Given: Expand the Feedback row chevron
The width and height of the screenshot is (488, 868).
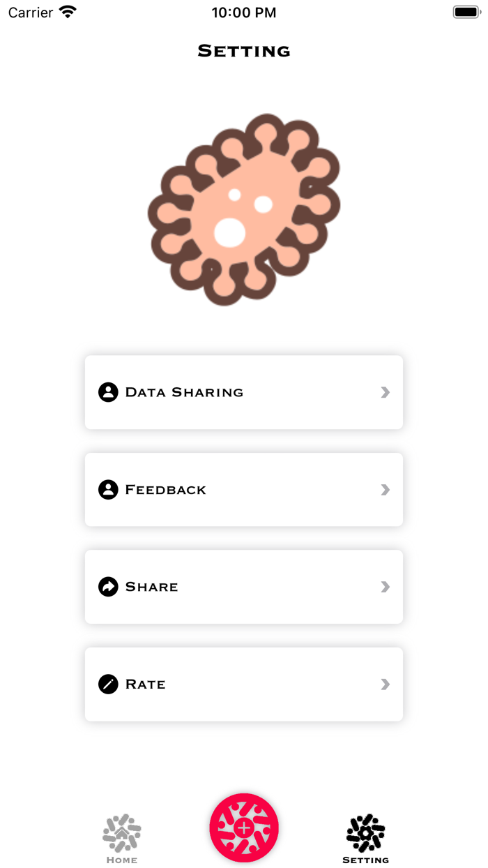Looking at the screenshot, I should 385,490.
